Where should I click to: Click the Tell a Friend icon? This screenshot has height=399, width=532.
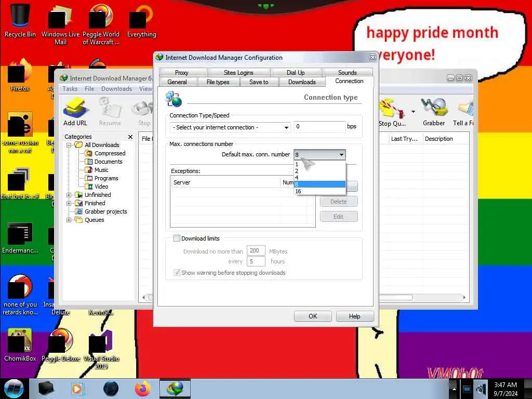pyautogui.click(x=464, y=113)
